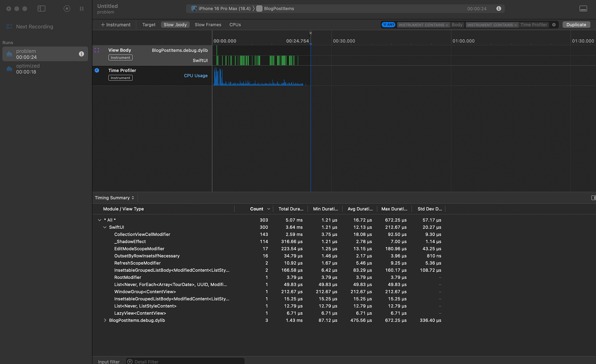Clear the instrument filter with x button

554,25
